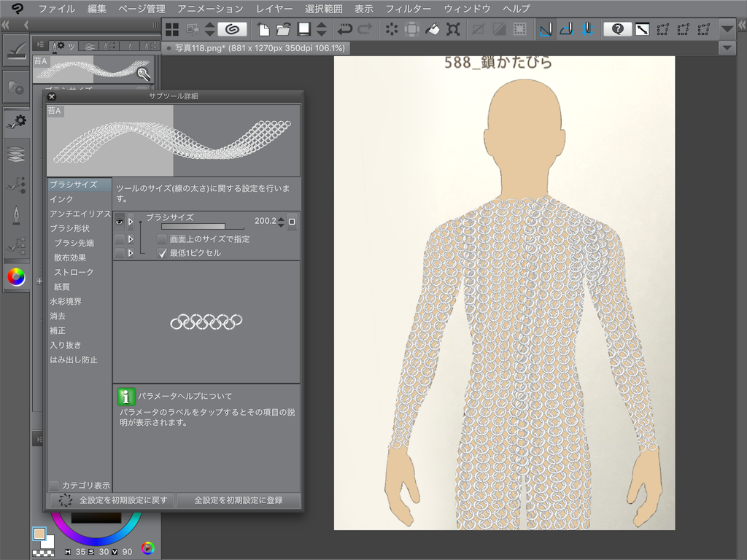Select the Pen nib tool icon
The image size is (747, 560).
click(16, 215)
